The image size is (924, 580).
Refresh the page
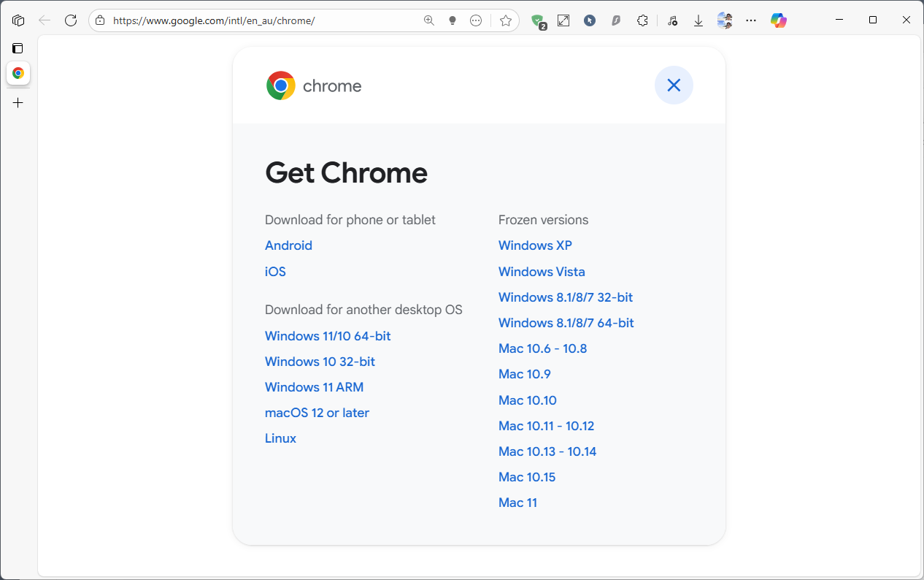tap(71, 20)
